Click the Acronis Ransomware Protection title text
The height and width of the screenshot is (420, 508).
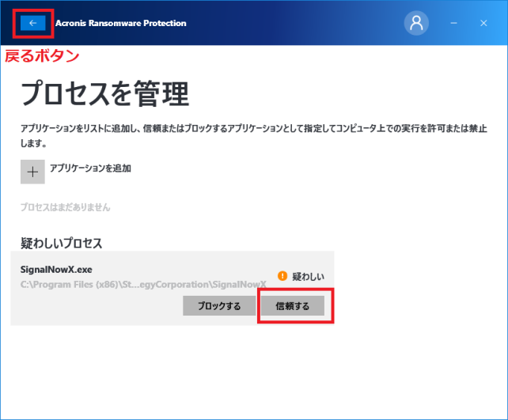coord(121,23)
